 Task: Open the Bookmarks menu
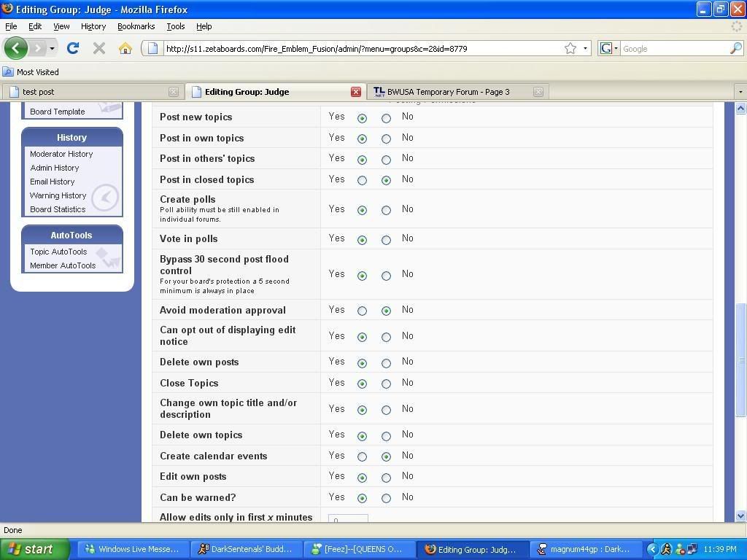point(136,26)
